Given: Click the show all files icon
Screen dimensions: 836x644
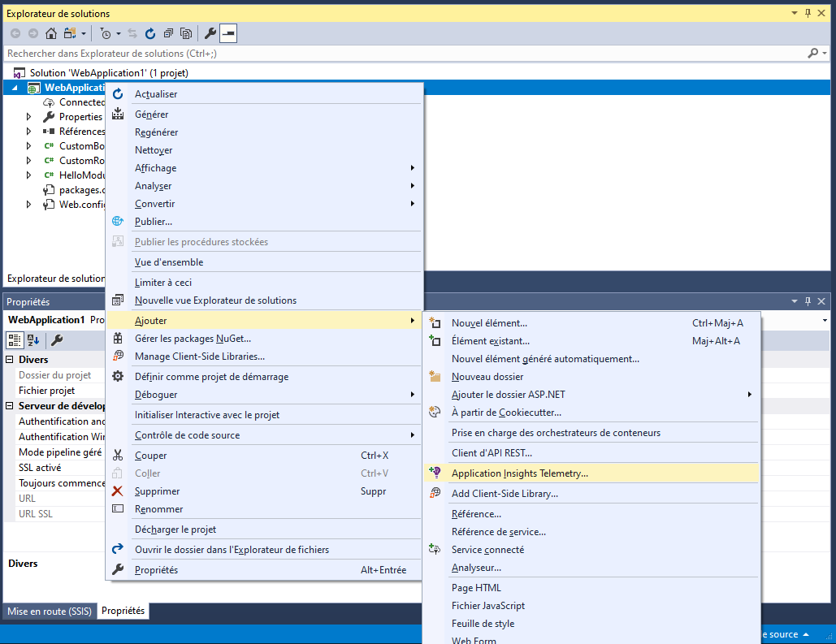Looking at the screenshot, I should (186, 33).
